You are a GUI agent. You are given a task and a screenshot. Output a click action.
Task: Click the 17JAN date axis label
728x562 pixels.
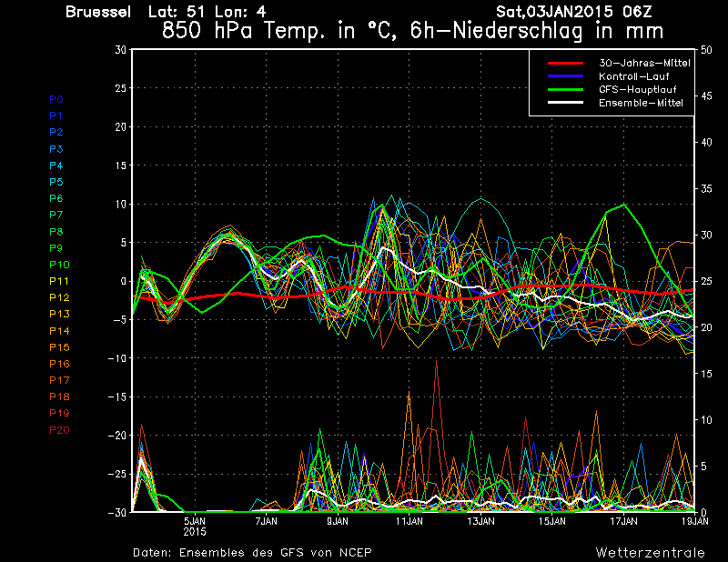(x=623, y=521)
